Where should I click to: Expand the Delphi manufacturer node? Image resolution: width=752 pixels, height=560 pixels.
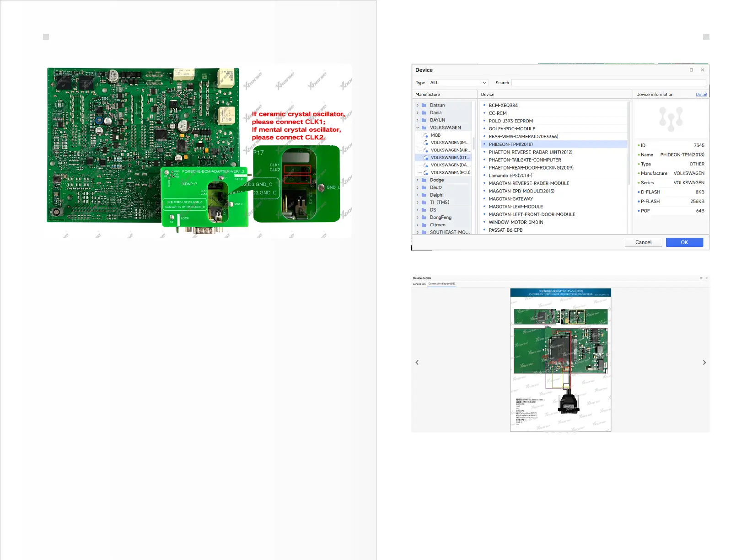click(417, 195)
